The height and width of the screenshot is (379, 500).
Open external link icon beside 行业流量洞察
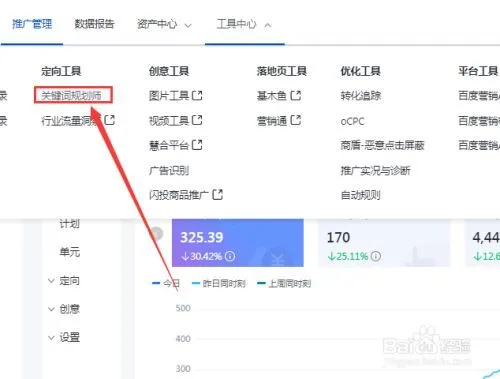pyautogui.click(x=110, y=120)
